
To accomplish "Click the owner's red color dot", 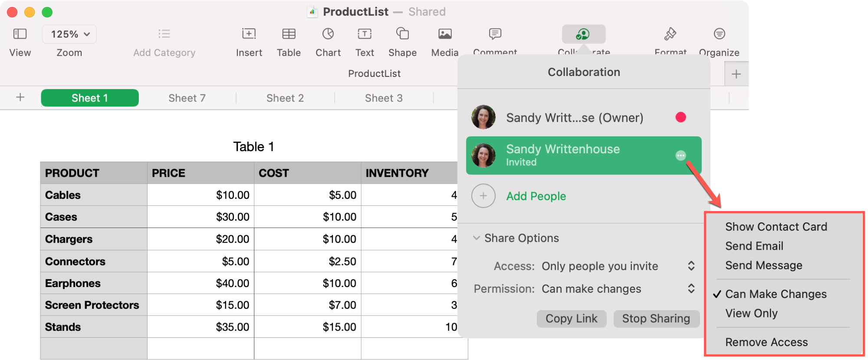I will (x=681, y=117).
